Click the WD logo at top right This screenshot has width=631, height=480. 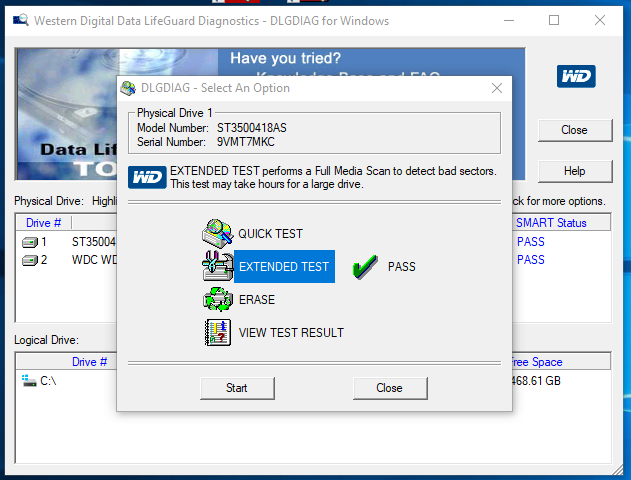pos(576,76)
